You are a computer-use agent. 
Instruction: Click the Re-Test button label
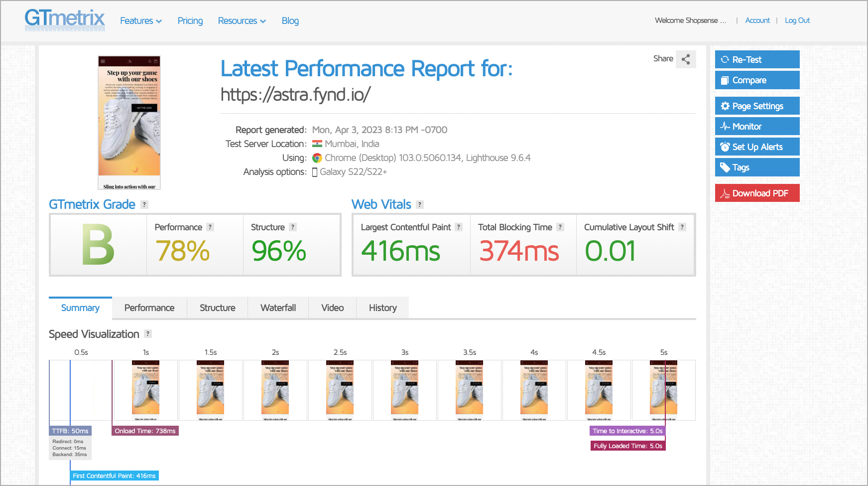tap(747, 60)
